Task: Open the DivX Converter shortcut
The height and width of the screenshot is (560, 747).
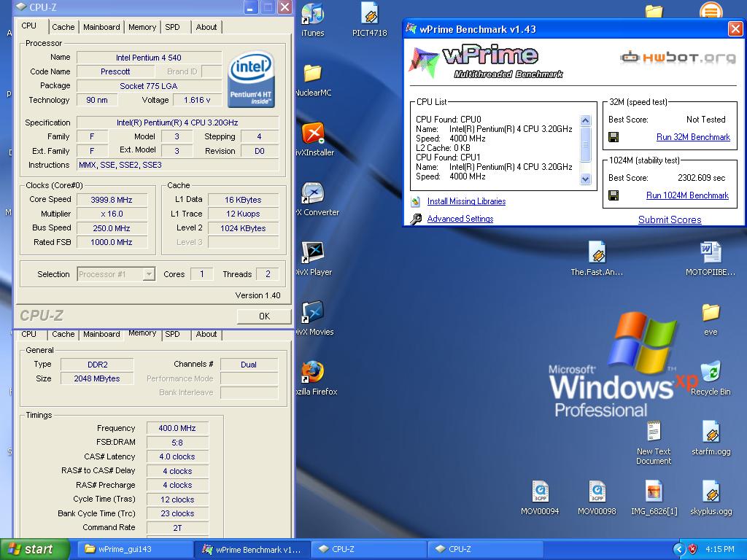Action: [312, 193]
